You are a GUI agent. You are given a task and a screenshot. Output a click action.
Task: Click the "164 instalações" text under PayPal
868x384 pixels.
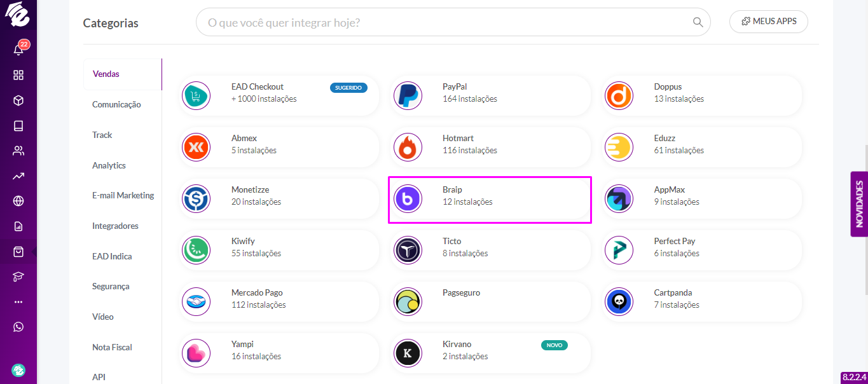click(x=470, y=99)
